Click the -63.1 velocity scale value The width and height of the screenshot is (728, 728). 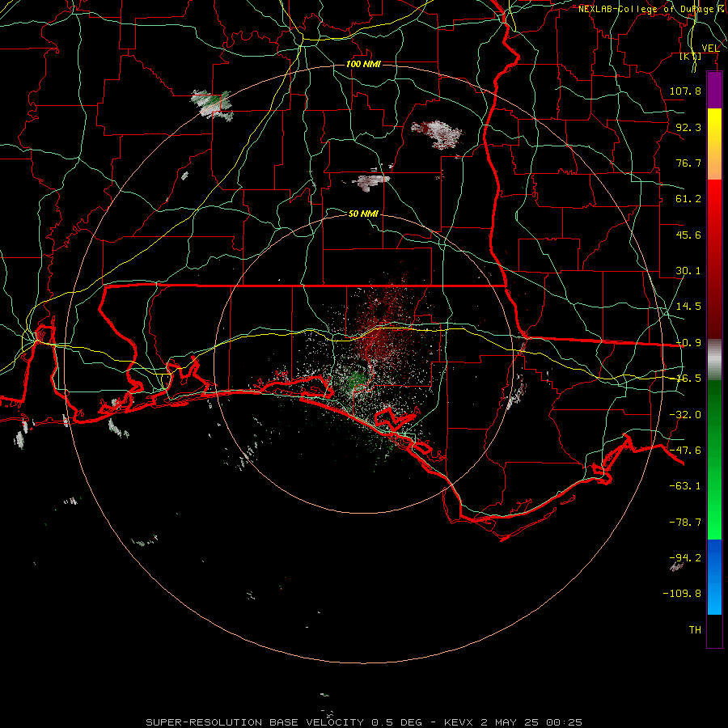click(685, 486)
